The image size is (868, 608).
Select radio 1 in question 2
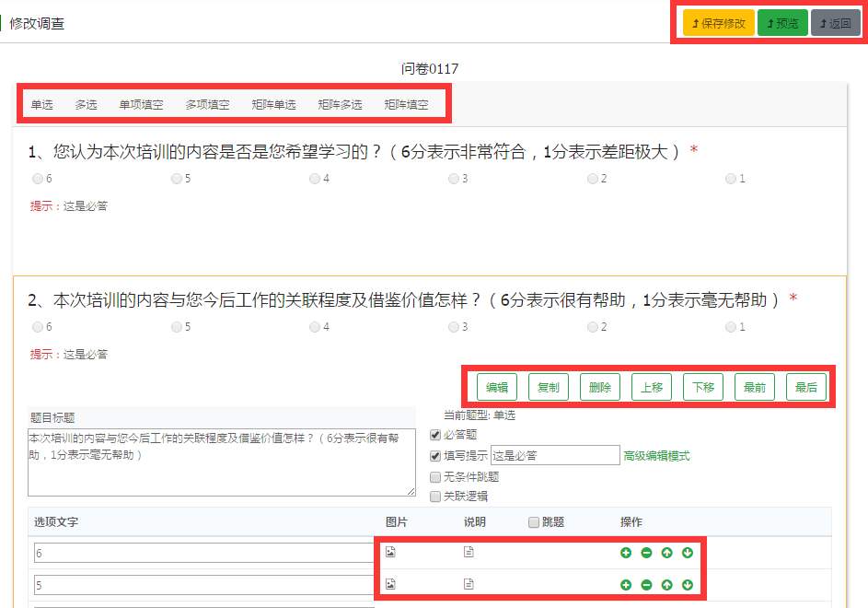[731, 327]
